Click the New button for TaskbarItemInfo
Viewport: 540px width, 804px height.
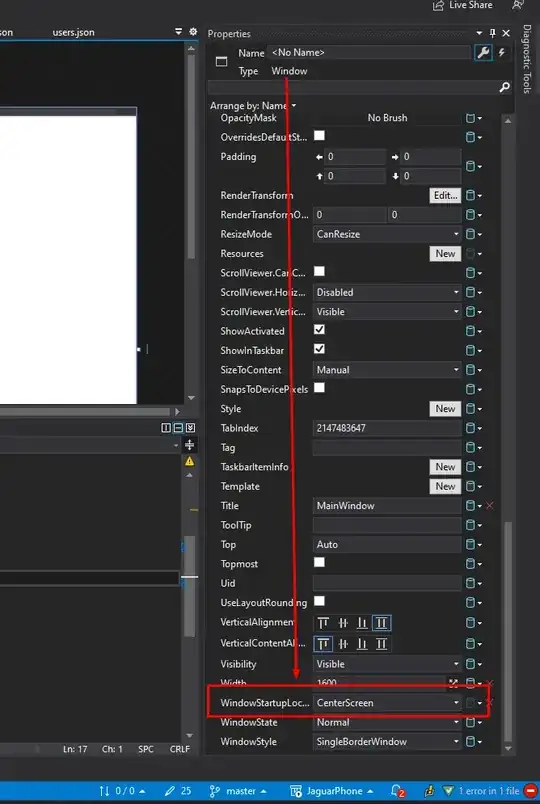[x=445, y=467]
